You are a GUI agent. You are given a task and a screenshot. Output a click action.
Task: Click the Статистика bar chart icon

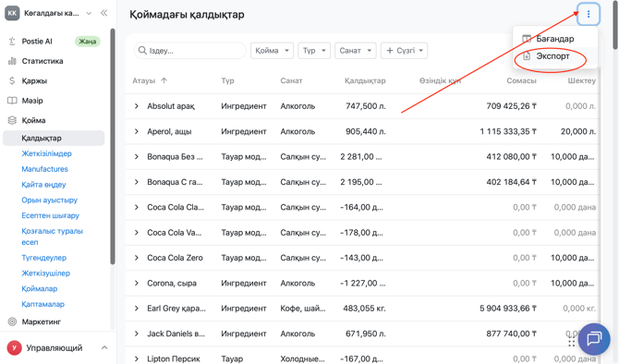tap(12, 61)
